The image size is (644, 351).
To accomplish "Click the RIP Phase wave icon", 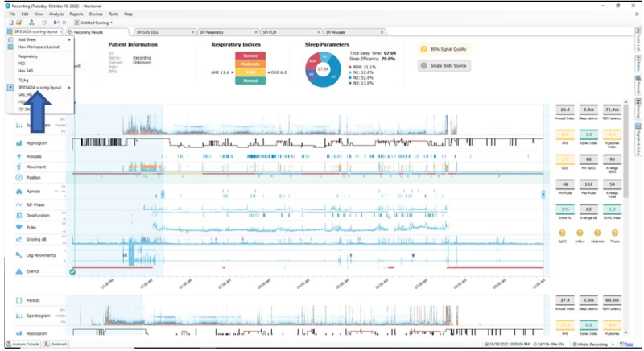I will pyautogui.click(x=19, y=204).
